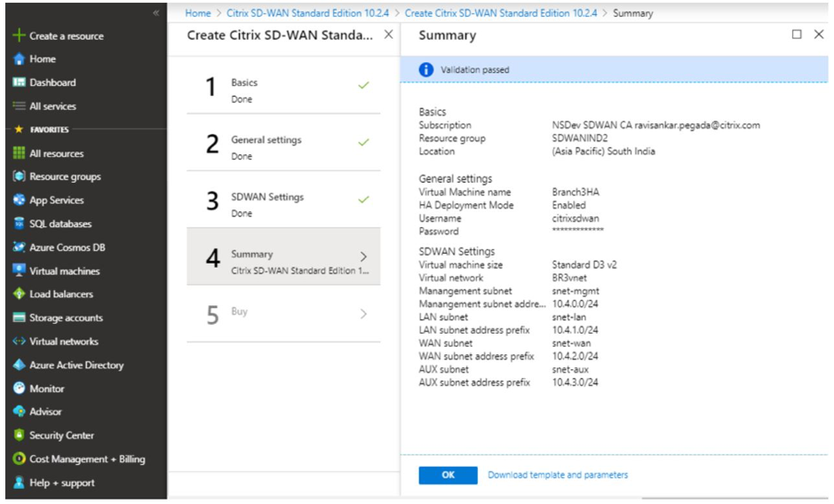
Task: Click the All services list icon
Action: pyautogui.click(x=20, y=106)
